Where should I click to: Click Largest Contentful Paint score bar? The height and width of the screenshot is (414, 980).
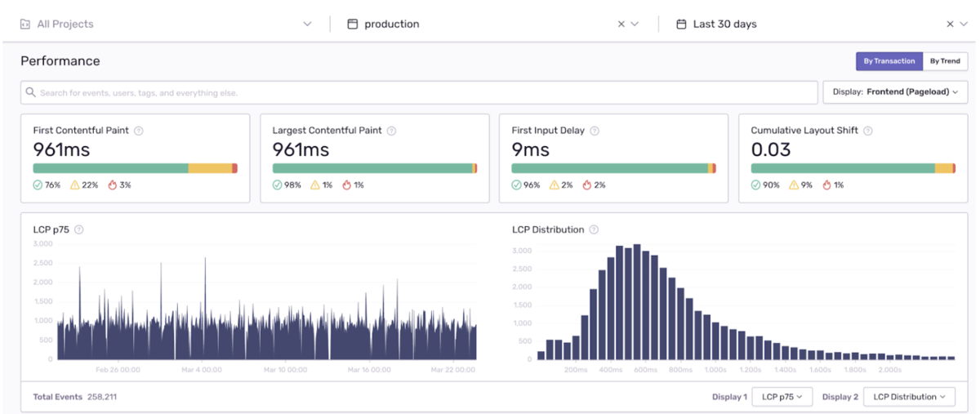pyautogui.click(x=374, y=168)
